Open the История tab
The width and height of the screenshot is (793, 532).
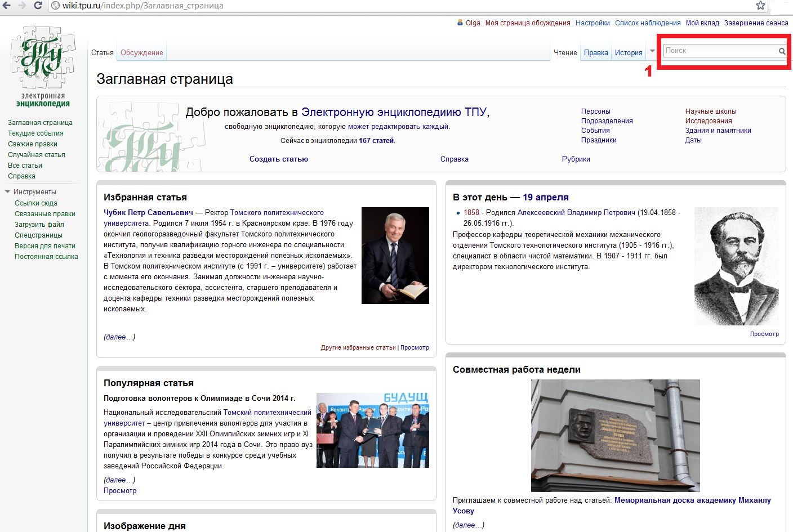629,53
